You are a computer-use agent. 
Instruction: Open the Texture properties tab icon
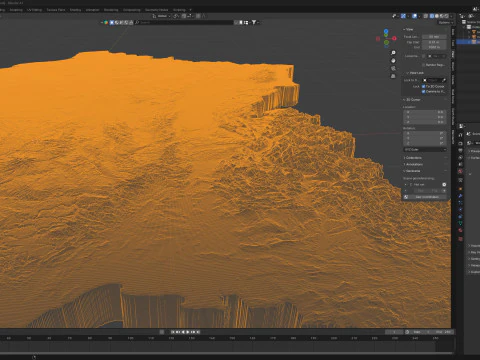(460, 239)
